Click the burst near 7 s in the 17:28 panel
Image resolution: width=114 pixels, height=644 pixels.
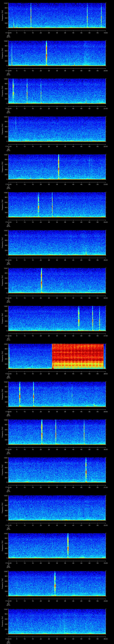click(x=20, y=394)
